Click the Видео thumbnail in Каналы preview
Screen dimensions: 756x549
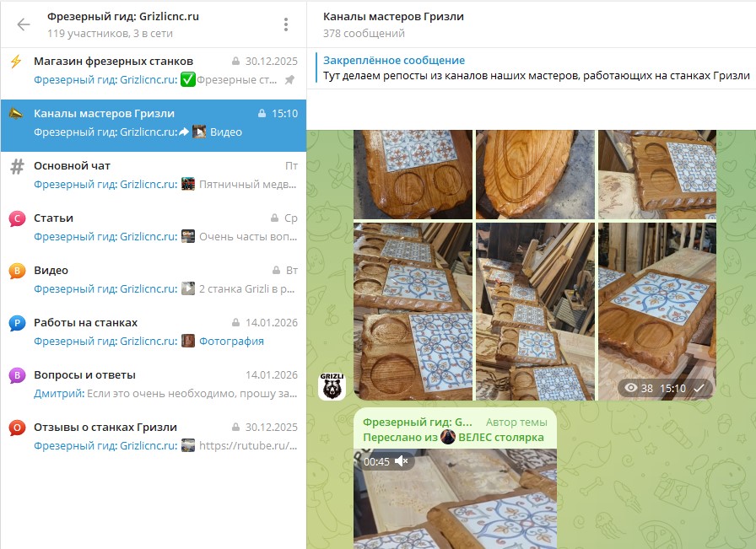[199, 132]
